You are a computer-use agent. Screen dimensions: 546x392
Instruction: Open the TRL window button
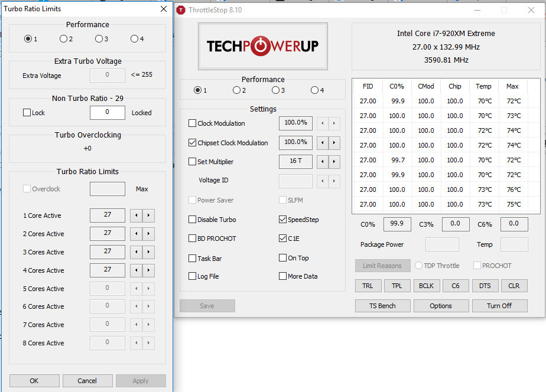click(x=368, y=286)
